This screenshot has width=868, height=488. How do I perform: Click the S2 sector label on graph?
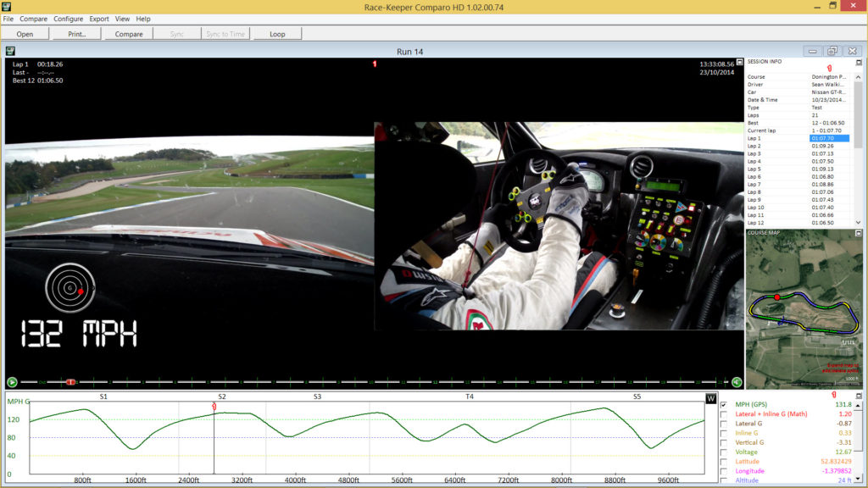point(222,396)
